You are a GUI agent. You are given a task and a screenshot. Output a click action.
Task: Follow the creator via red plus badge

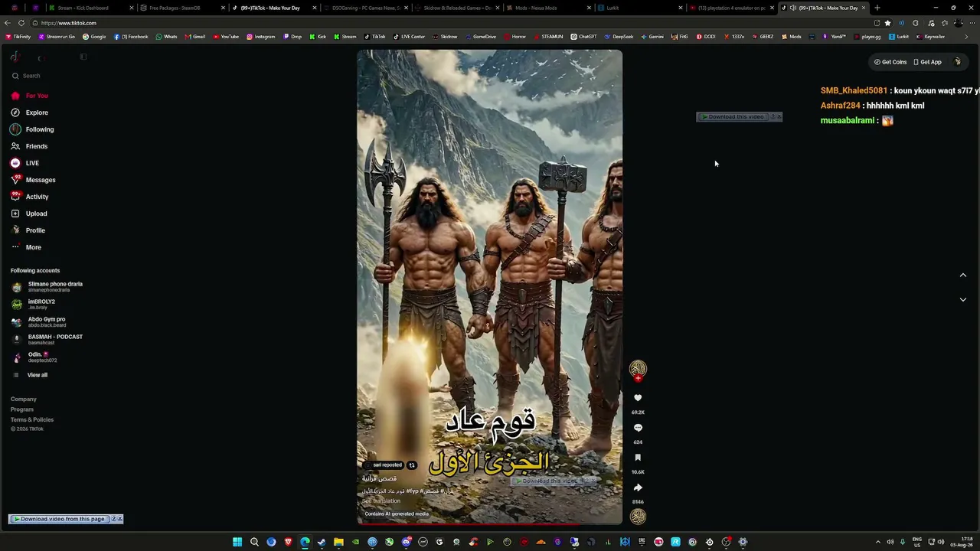(638, 378)
